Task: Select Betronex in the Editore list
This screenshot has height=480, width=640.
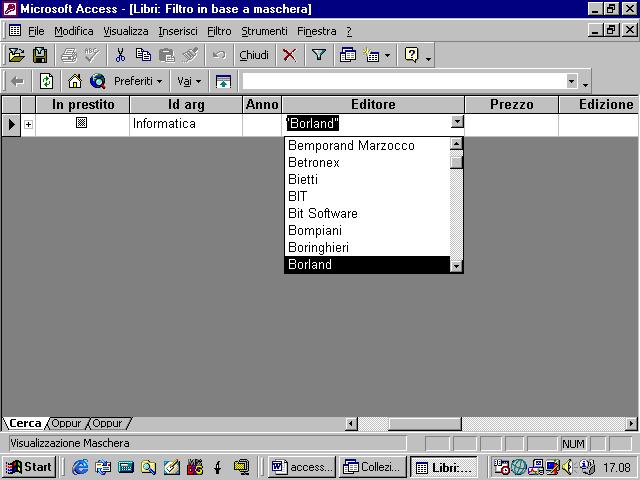Action: [x=367, y=162]
